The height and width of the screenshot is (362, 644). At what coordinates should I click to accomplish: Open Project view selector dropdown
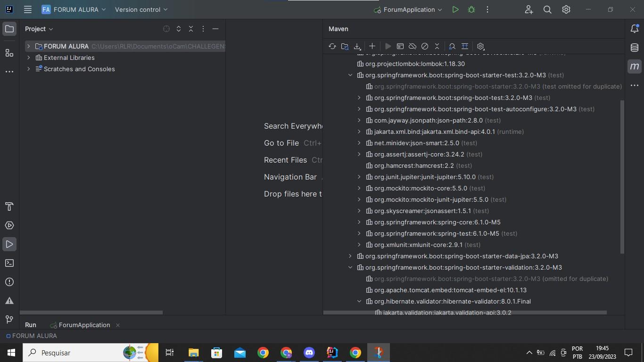[39, 29]
